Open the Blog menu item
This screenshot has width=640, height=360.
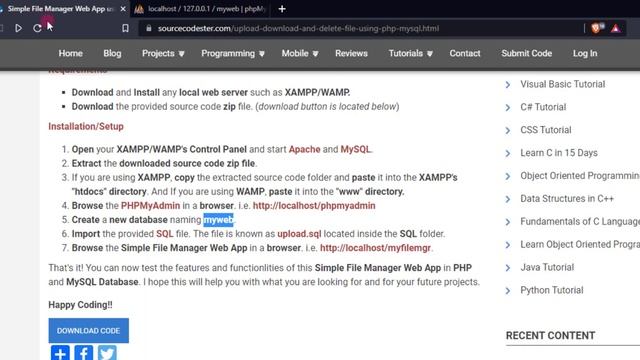coord(112,53)
